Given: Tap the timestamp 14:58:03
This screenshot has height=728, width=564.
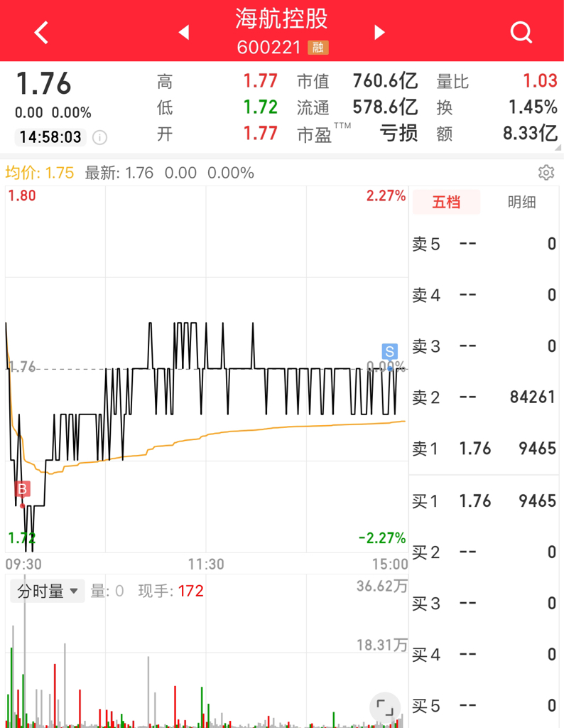Looking at the screenshot, I should 50,137.
